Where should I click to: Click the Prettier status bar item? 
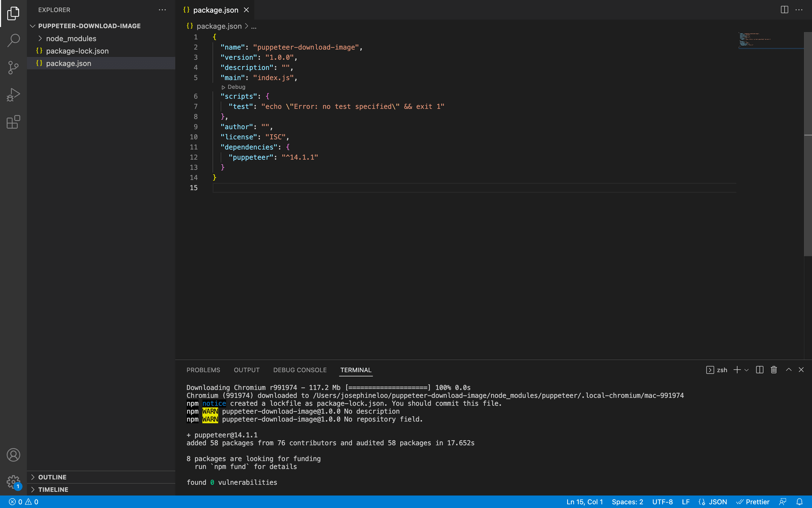pos(753,502)
